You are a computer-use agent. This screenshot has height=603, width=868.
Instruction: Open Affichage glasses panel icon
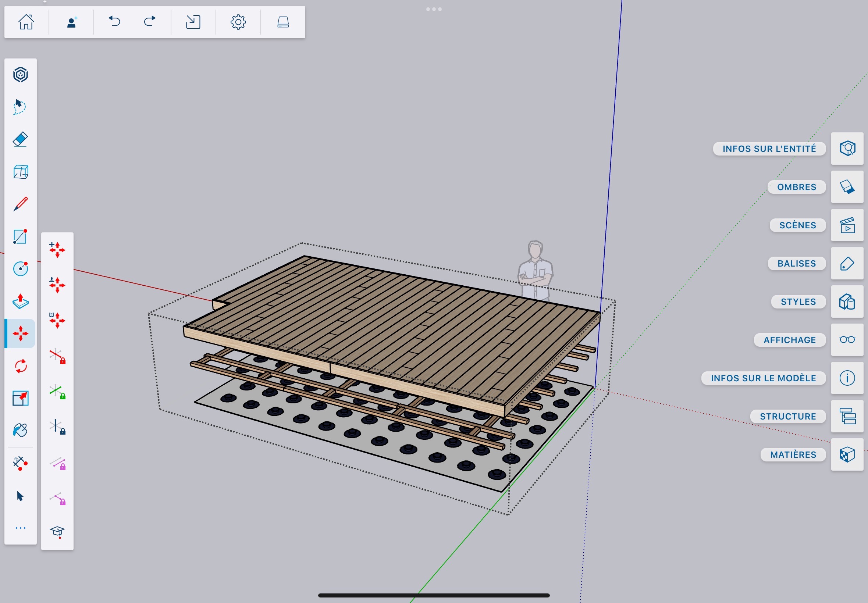tap(847, 340)
